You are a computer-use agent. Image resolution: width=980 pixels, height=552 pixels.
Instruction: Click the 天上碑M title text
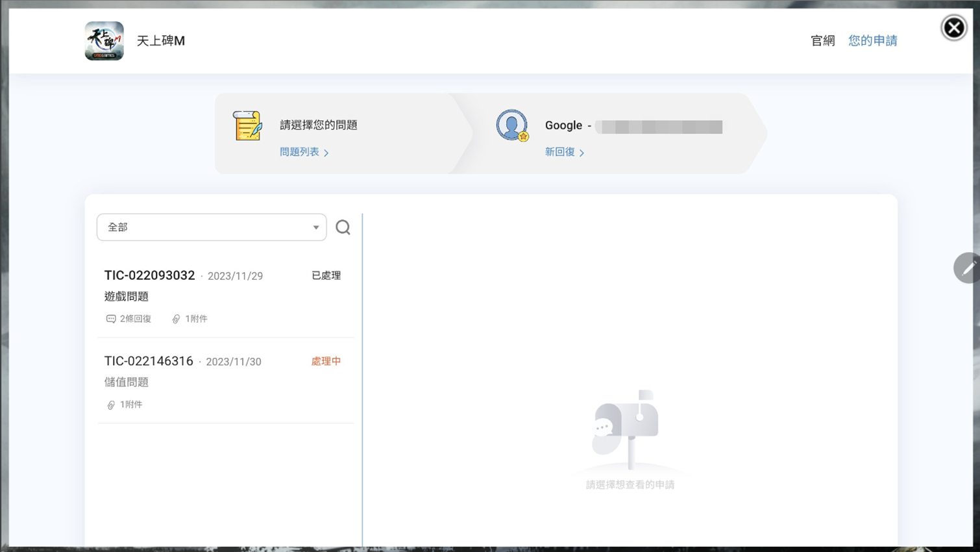(x=161, y=40)
